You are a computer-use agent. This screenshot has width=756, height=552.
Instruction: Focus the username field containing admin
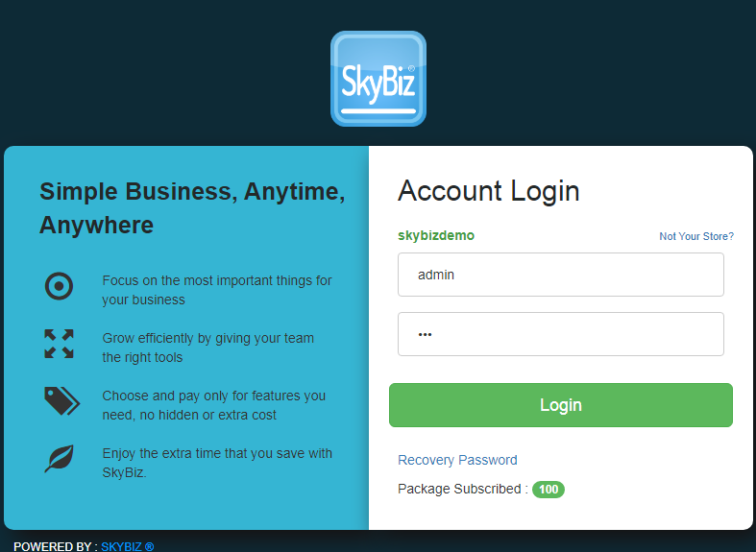tap(561, 275)
